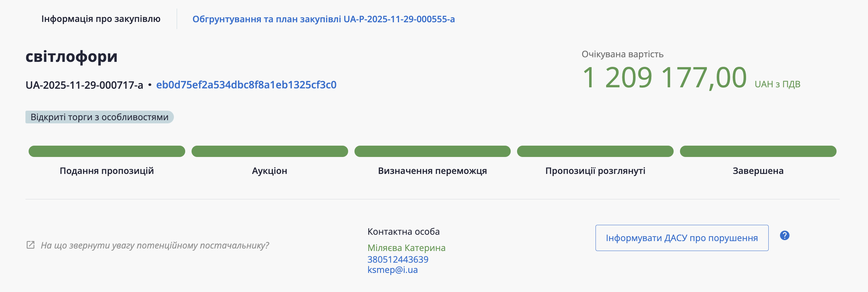Click the 'Відкриті торги з особливостями' badge
Viewport: 868px width, 292px height.
[x=99, y=117]
